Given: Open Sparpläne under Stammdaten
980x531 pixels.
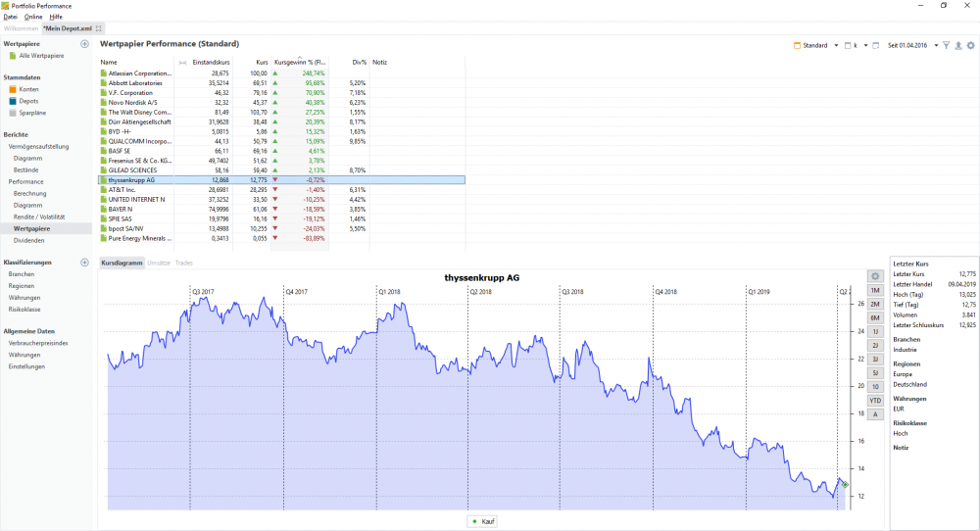Looking at the screenshot, I should [32, 113].
